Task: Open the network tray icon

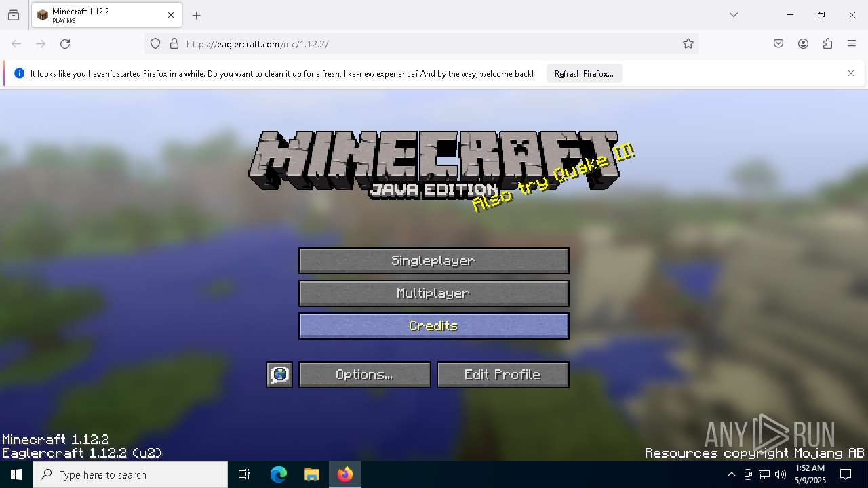Action: click(x=764, y=474)
